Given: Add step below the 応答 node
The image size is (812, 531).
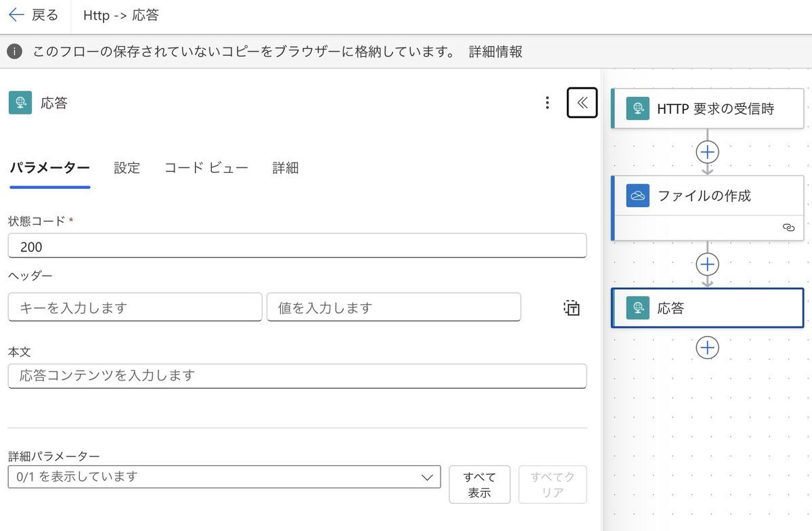Looking at the screenshot, I should pyautogui.click(x=707, y=347).
